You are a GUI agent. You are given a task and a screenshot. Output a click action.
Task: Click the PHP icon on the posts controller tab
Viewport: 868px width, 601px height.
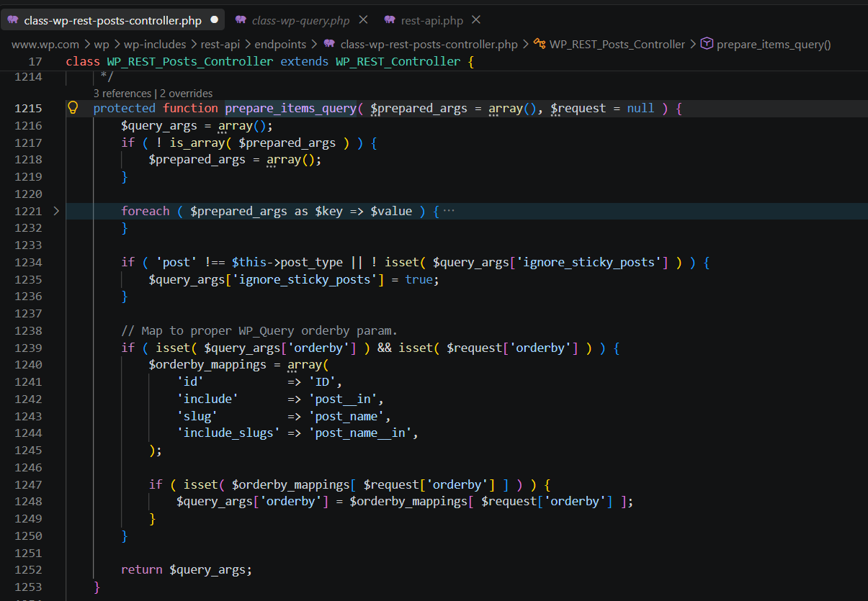point(13,19)
